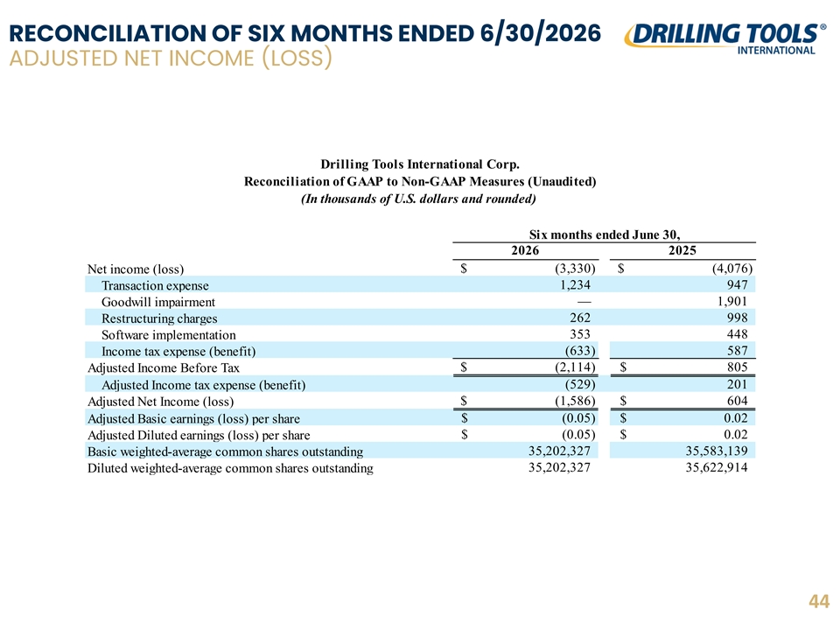
Task: Select note '(In thousands of U.S. dollars and rounded)'
Action: coord(418,199)
